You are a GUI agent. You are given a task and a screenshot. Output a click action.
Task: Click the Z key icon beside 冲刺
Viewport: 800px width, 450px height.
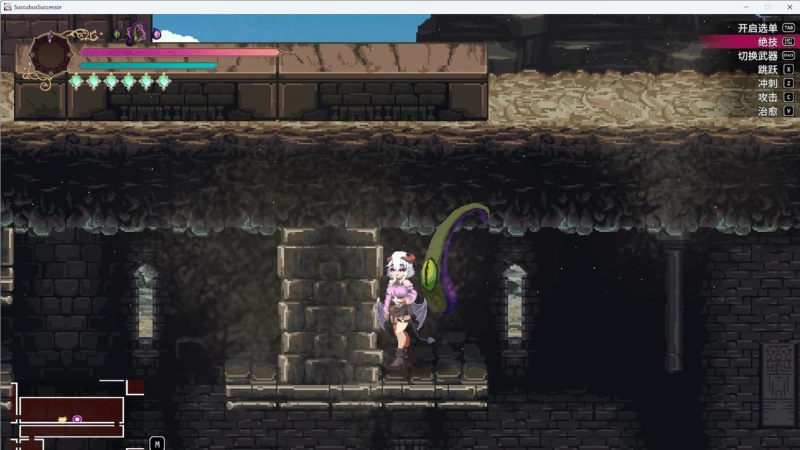click(x=789, y=83)
